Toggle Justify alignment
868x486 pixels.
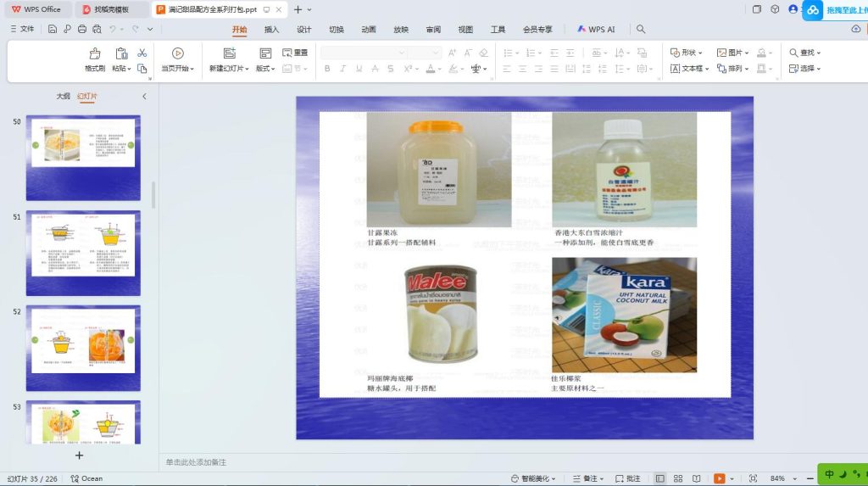point(554,69)
